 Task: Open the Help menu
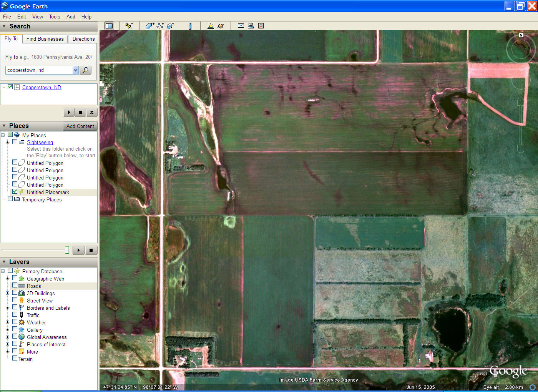click(86, 17)
